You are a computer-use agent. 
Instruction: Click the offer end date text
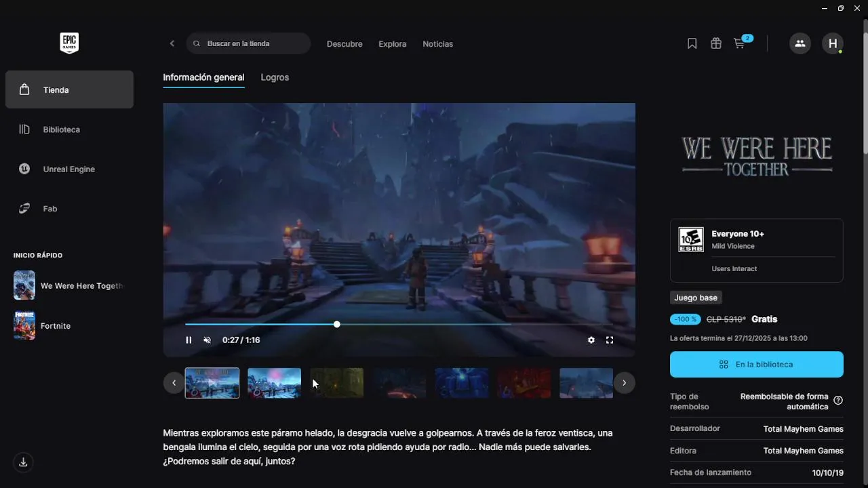pos(738,338)
